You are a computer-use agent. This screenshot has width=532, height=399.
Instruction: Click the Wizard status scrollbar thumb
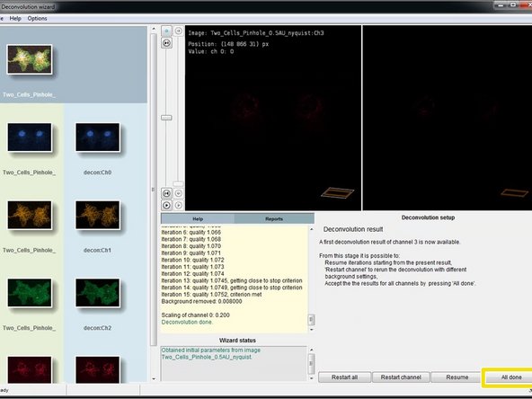point(311,363)
